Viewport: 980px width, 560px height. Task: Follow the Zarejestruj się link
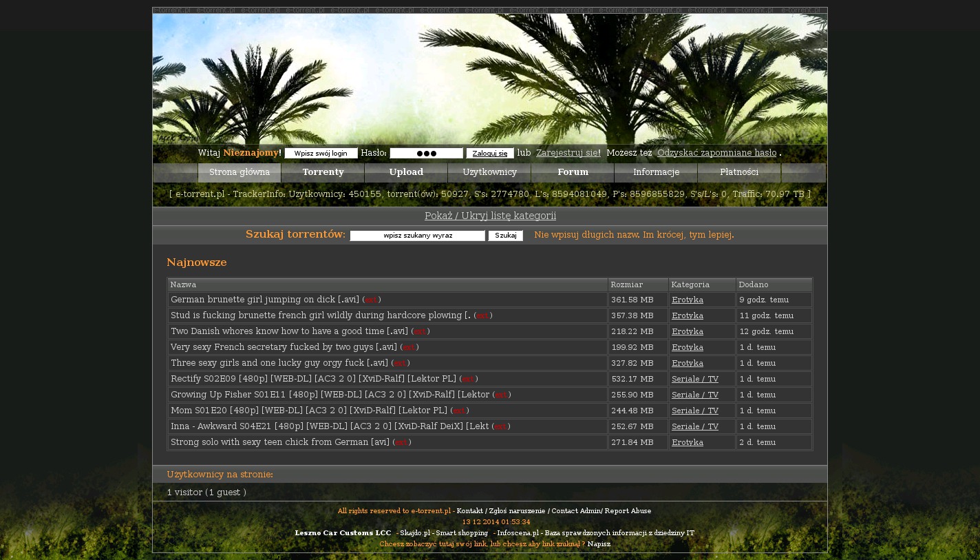tap(567, 153)
